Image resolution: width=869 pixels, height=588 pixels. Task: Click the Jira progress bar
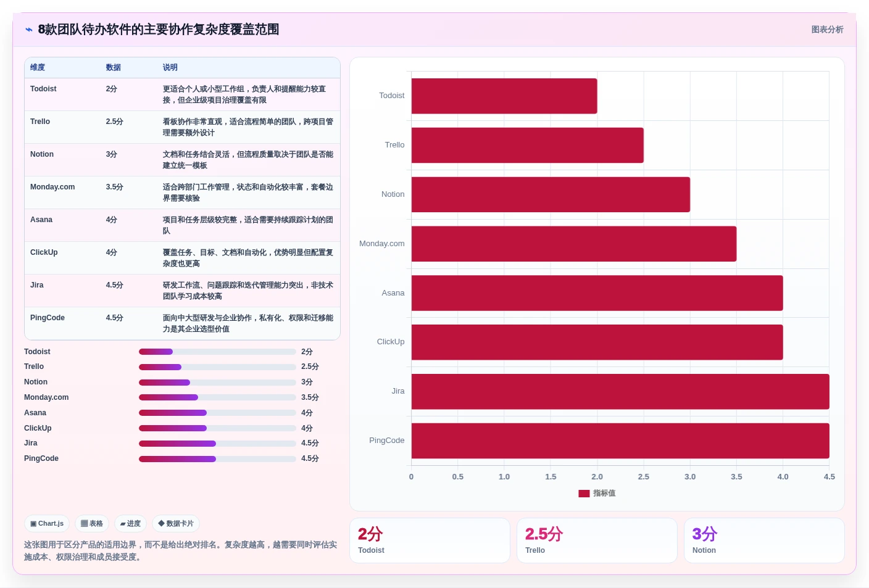[x=217, y=444]
